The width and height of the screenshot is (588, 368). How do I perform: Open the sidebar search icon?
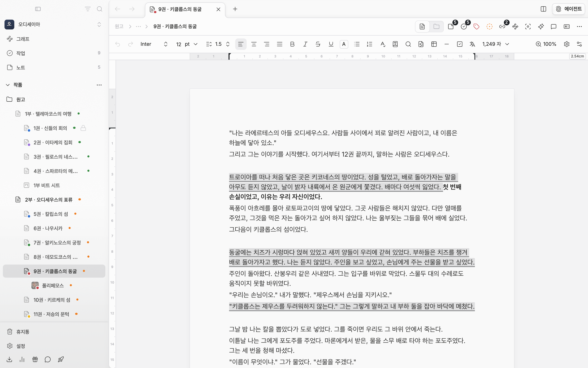99,9
